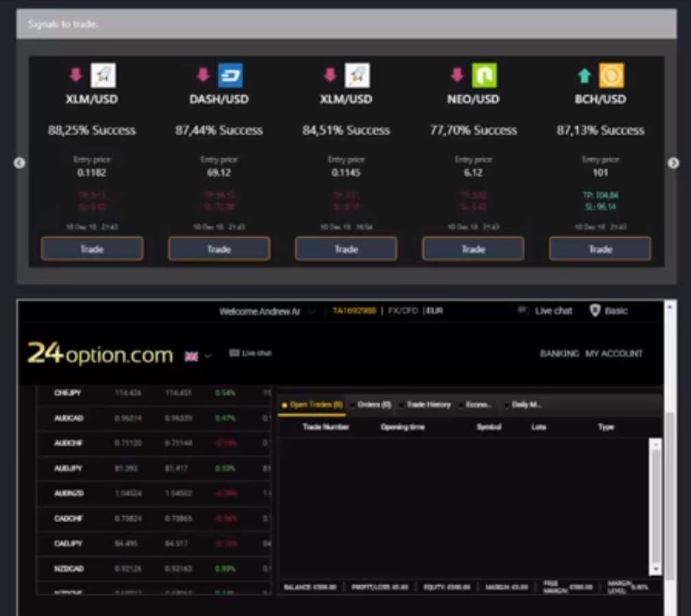This screenshot has width=691, height=616.
Task: Click the BCH/USD pair title
Action: [x=600, y=99]
